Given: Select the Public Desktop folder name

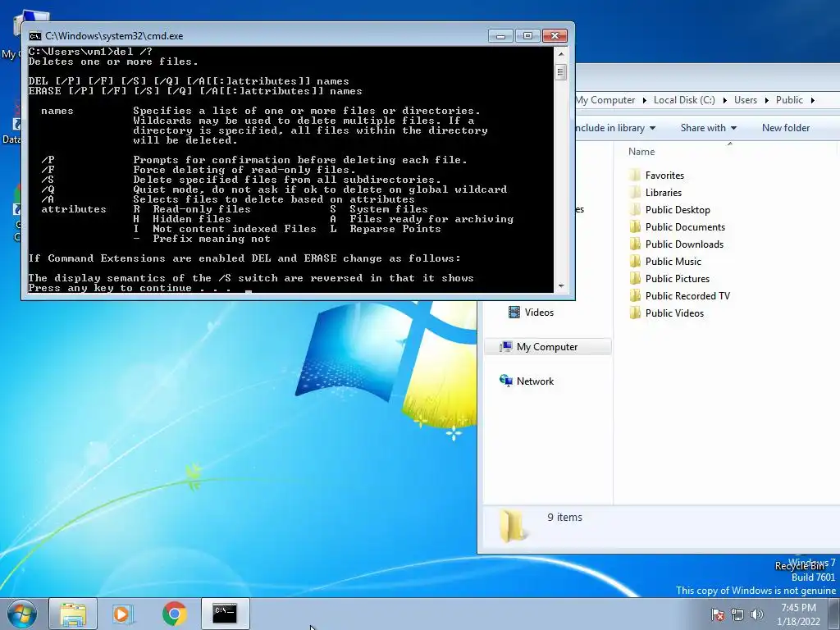Looking at the screenshot, I should 678,209.
